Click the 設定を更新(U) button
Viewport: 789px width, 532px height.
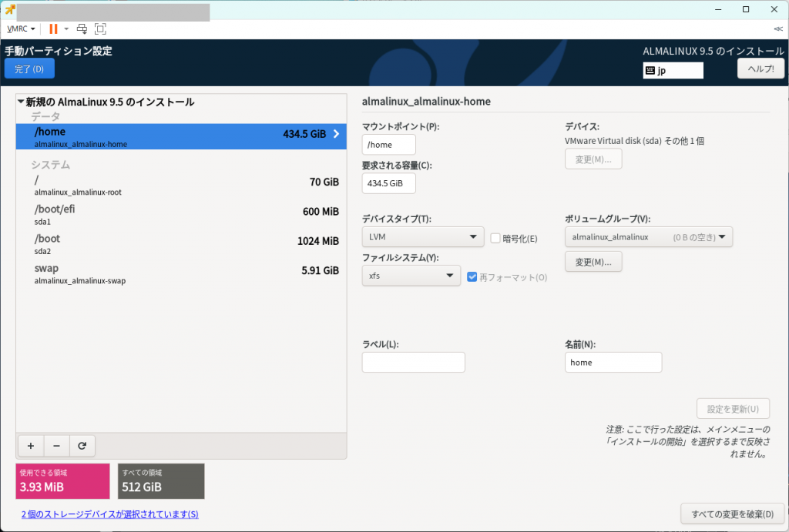[x=733, y=409]
